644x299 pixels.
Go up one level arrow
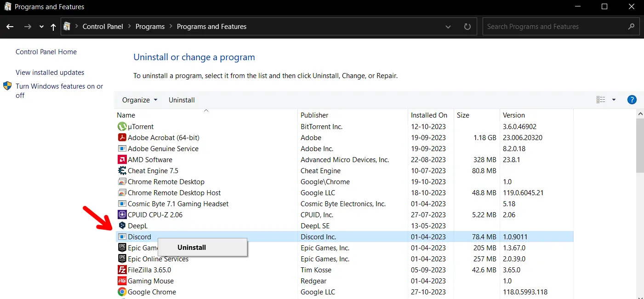coord(53,27)
